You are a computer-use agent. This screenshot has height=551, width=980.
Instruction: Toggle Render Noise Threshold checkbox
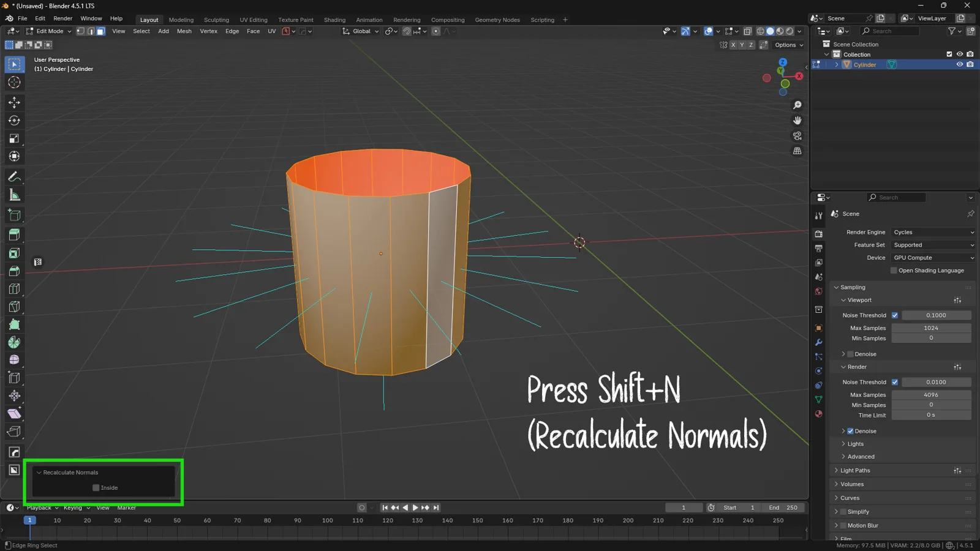[x=895, y=382]
